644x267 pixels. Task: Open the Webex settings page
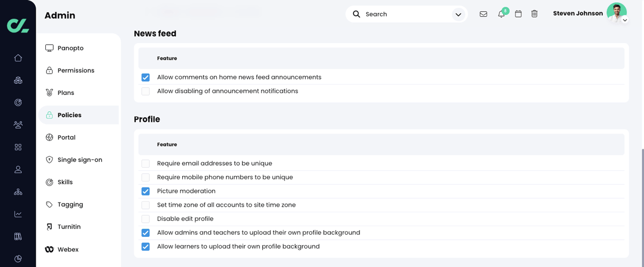click(68, 249)
